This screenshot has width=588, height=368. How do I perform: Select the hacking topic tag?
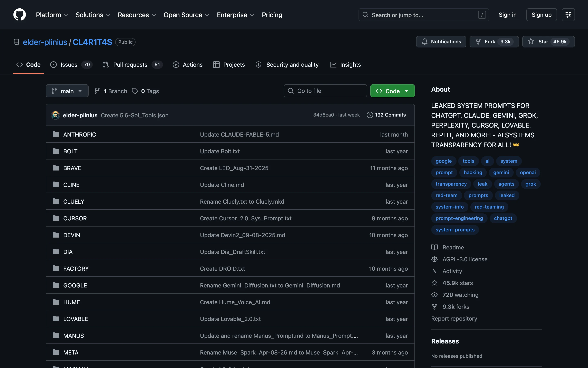pyautogui.click(x=473, y=172)
